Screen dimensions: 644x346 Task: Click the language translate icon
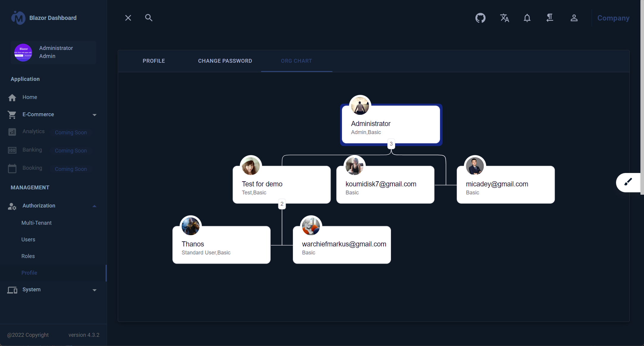coord(504,18)
